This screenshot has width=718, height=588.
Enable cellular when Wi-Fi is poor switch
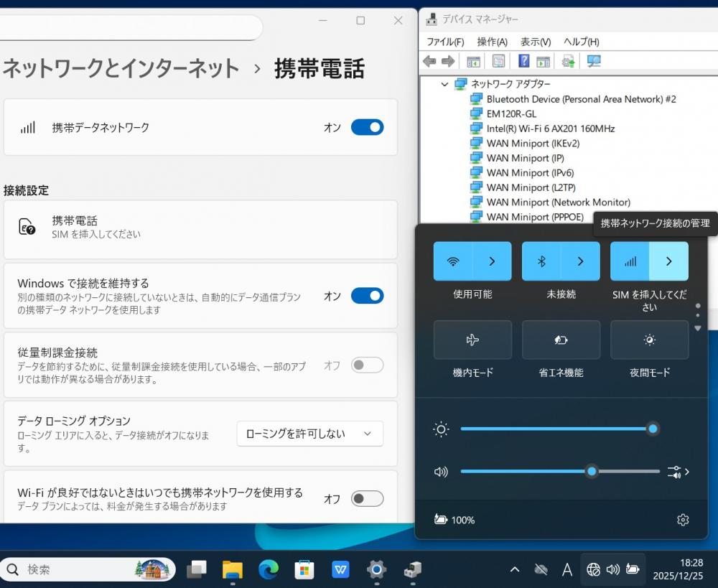[x=367, y=499]
